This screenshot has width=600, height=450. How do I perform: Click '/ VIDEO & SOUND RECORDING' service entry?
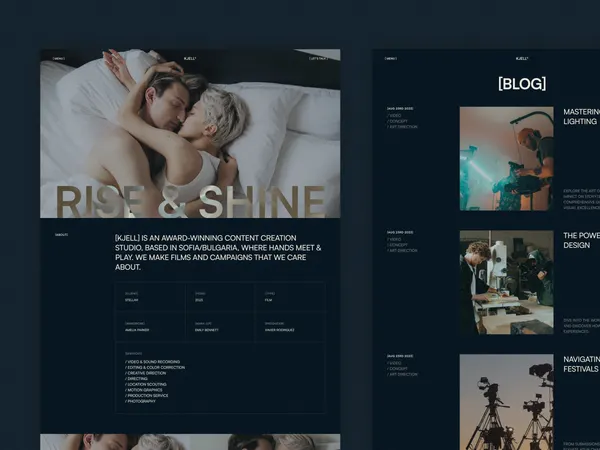click(x=152, y=362)
